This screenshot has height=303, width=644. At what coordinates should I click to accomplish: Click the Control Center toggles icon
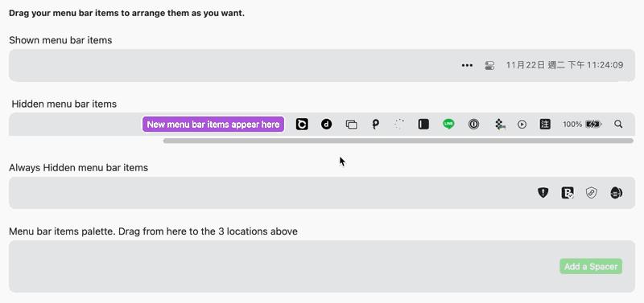coord(489,65)
